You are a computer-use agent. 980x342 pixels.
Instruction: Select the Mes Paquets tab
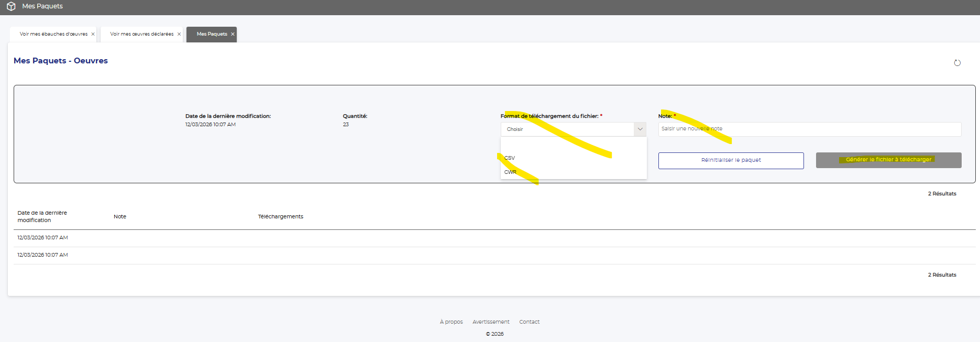pyautogui.click(x=212, y=34)
